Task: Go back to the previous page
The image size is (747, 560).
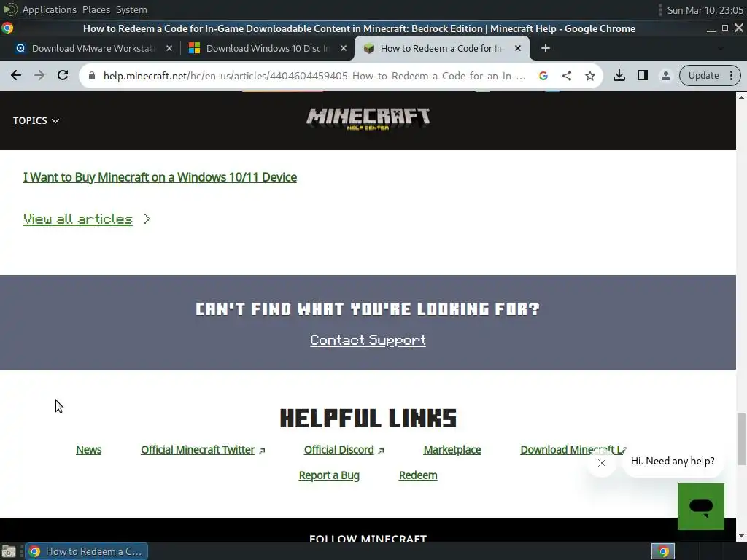Action: tap(16, 75)
